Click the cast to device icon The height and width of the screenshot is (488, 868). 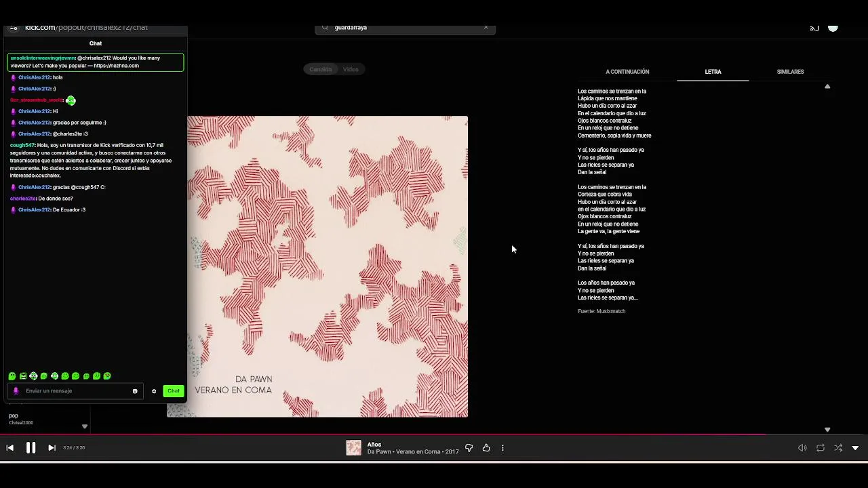click(814, 28)
